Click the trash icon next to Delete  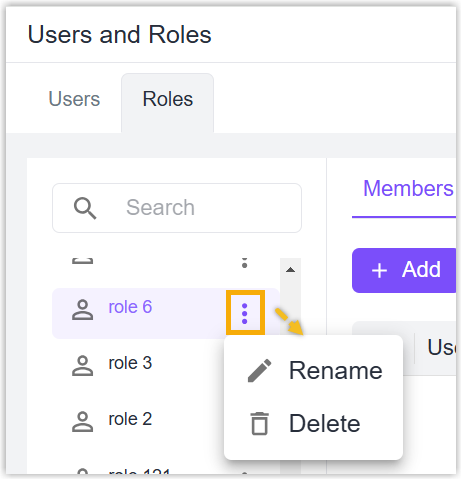(260, 424)
